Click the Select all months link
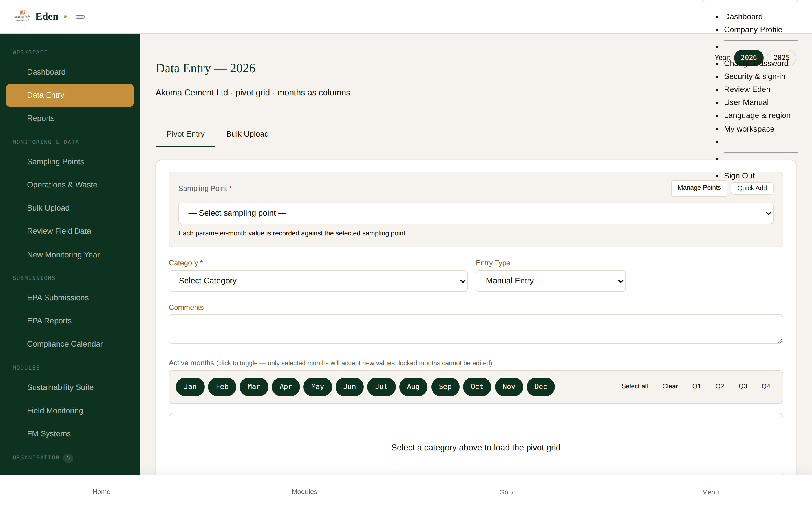The height and width of the screenshot is (508, 812). tap(634, 386)
